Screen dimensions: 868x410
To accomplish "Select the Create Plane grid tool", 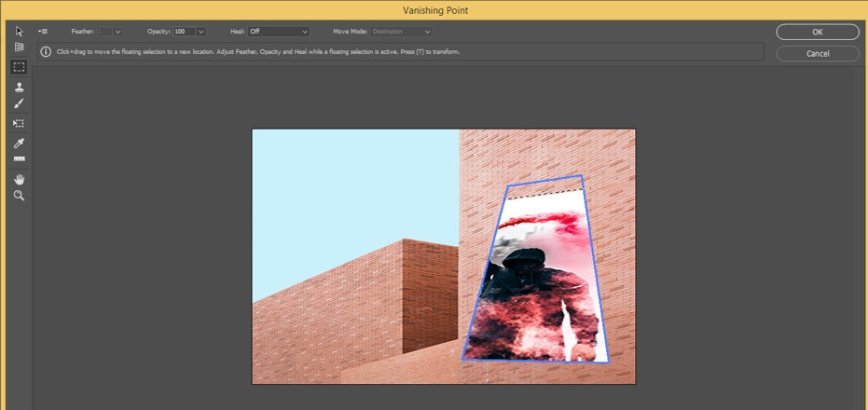I will click(x=19, y=47).
